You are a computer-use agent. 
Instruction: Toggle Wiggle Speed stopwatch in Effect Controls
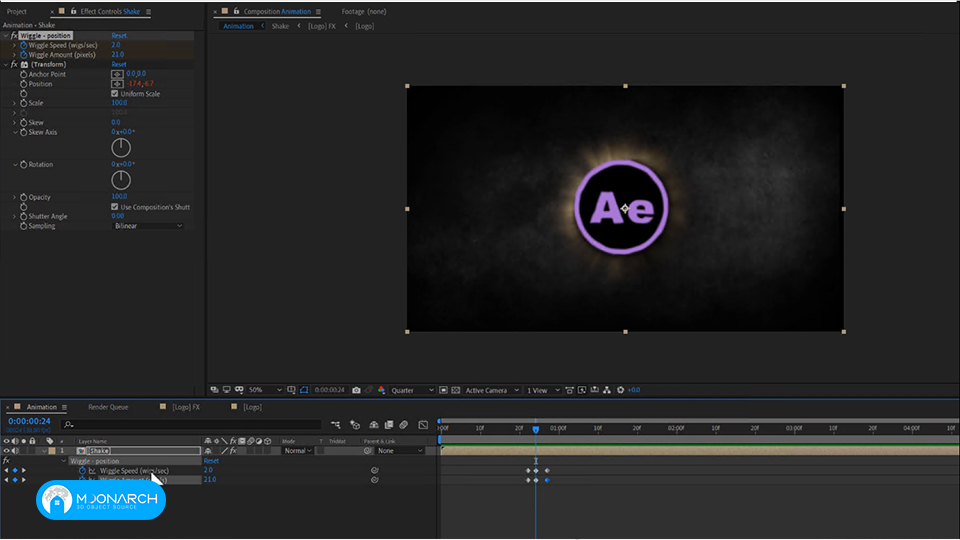[23, 45]
